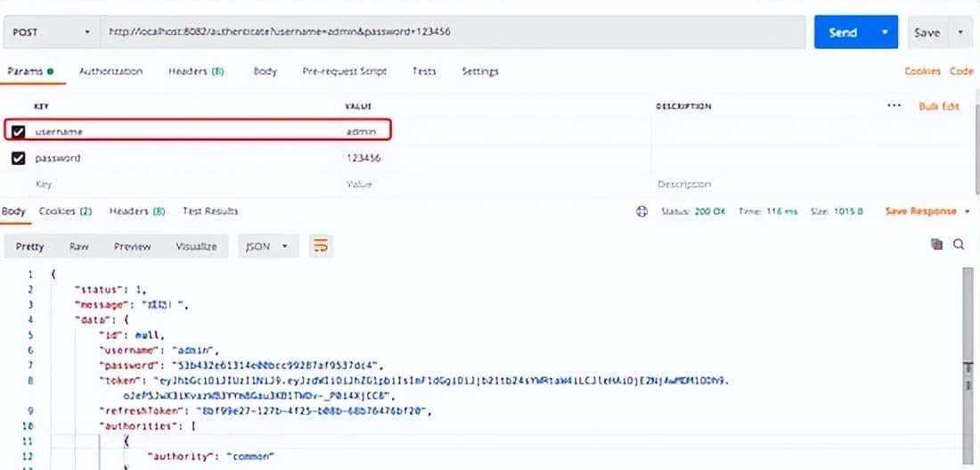Open the Save Response dropdown
The width and height of the screenshot is (980, 470).
(927, 211)
